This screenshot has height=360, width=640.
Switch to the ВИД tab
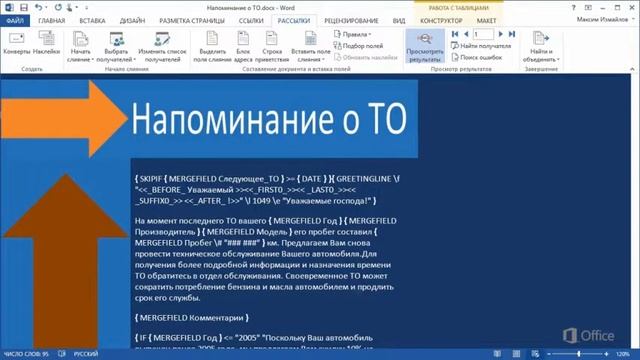tap(399, 20)
